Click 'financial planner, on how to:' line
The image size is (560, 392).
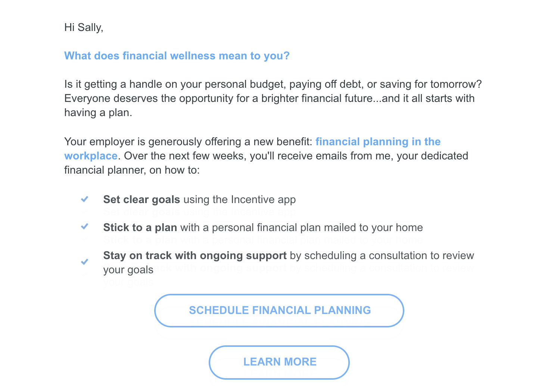(132, 170)
